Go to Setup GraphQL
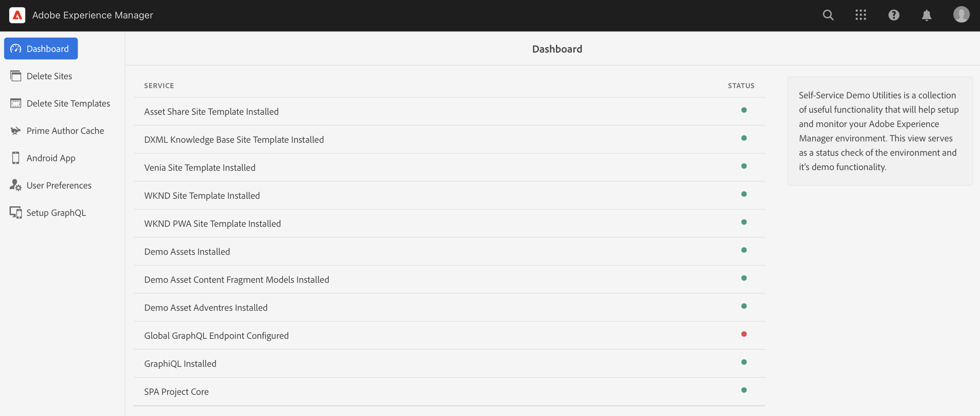The image size is (980, 416). point(56,213)
